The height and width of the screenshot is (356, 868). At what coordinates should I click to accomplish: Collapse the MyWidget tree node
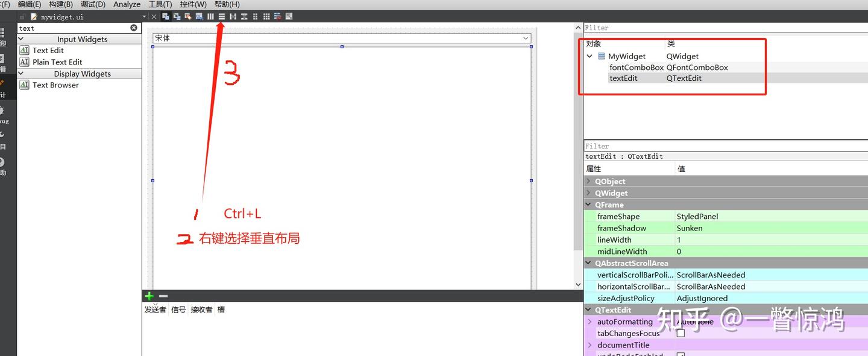pos(590,56)
